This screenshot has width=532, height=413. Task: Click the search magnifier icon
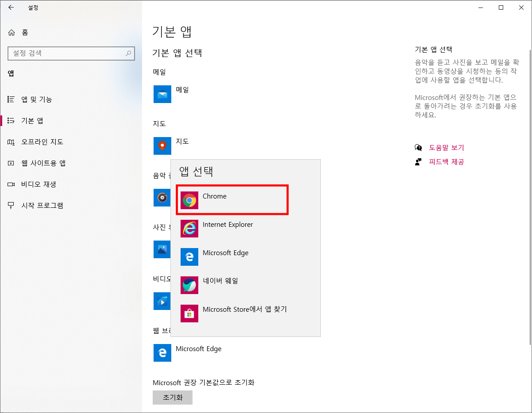128,53
